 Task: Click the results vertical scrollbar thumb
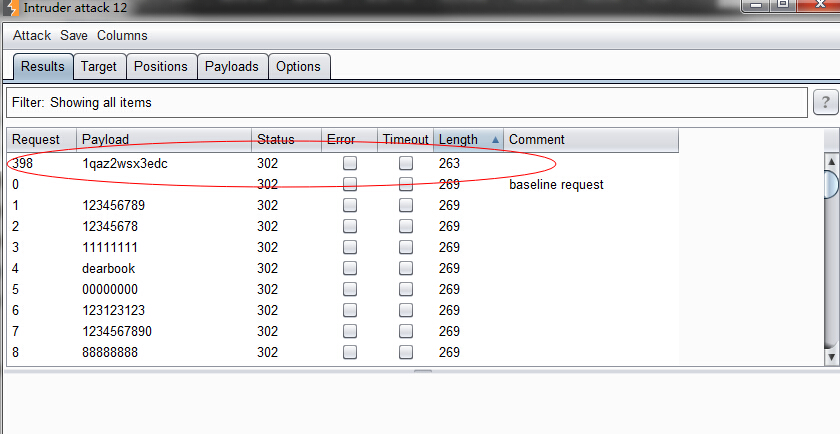(831, 184)
